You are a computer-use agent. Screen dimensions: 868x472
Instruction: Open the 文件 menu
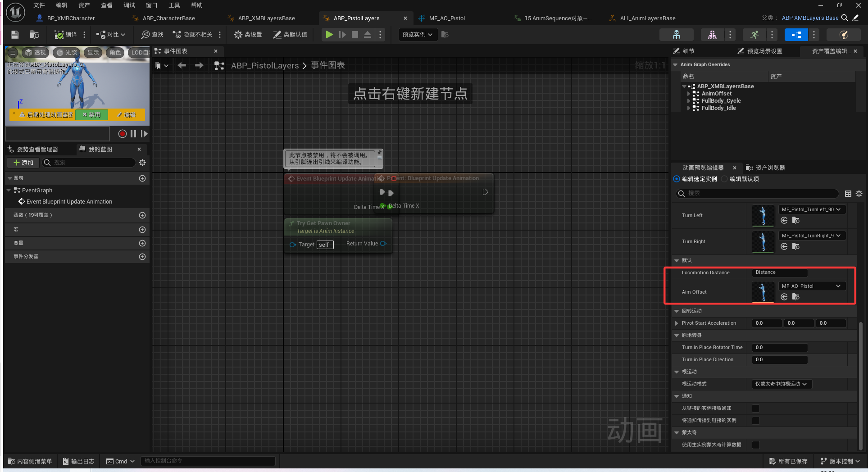coord(39,5)
